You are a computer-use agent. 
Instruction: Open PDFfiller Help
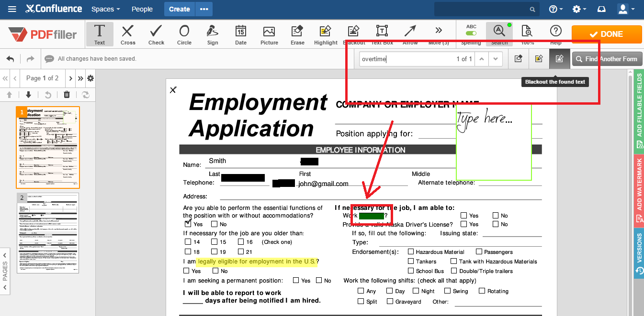(555, 34)
